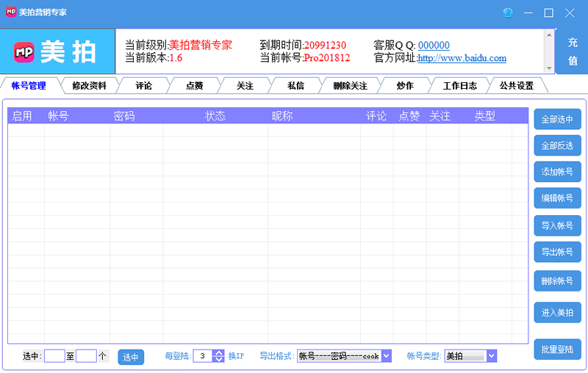Click the 进入美拍 button
The image size is (588, 373).
coord(557,312)
